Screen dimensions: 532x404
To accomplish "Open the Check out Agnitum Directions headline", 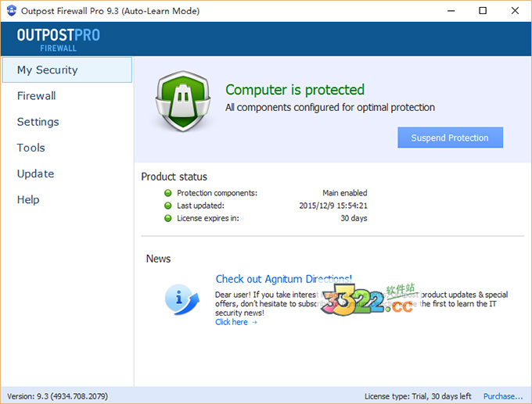I will coord(284,279).
